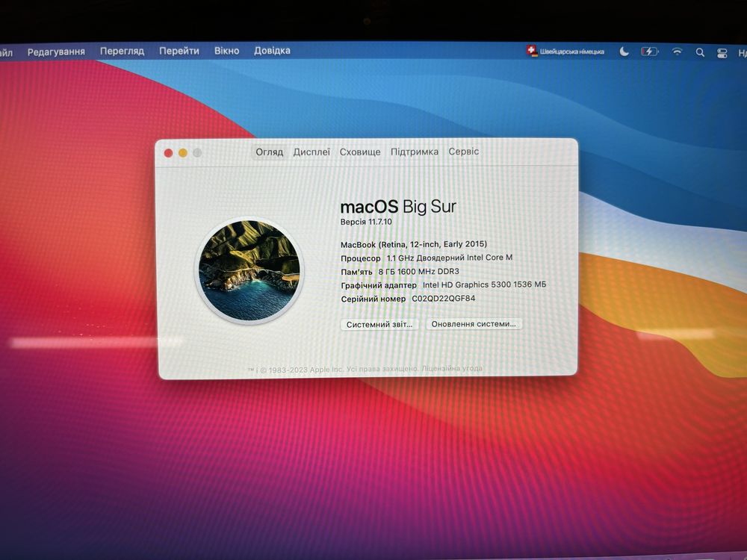
Task: Click the Do Not Disturb moon icon
Action: click(624, 52)
